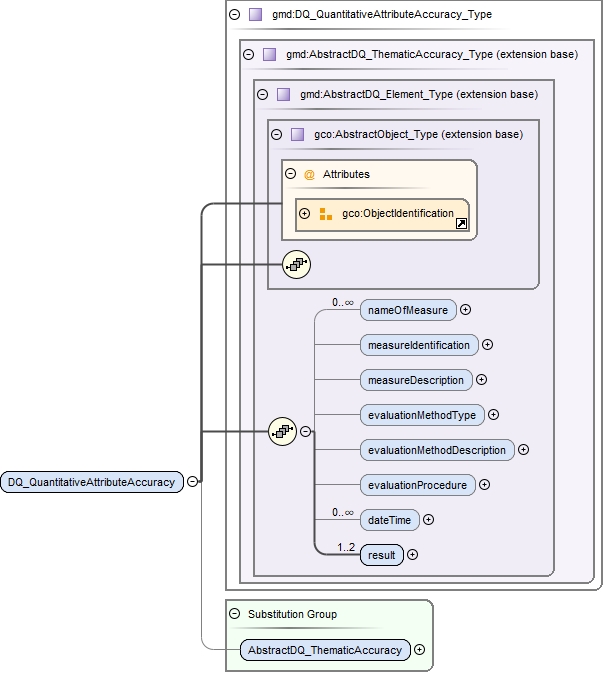Select the evaluationMethodDescription element
The width and height of the screenshot is (604, 673).
[436, 450]
